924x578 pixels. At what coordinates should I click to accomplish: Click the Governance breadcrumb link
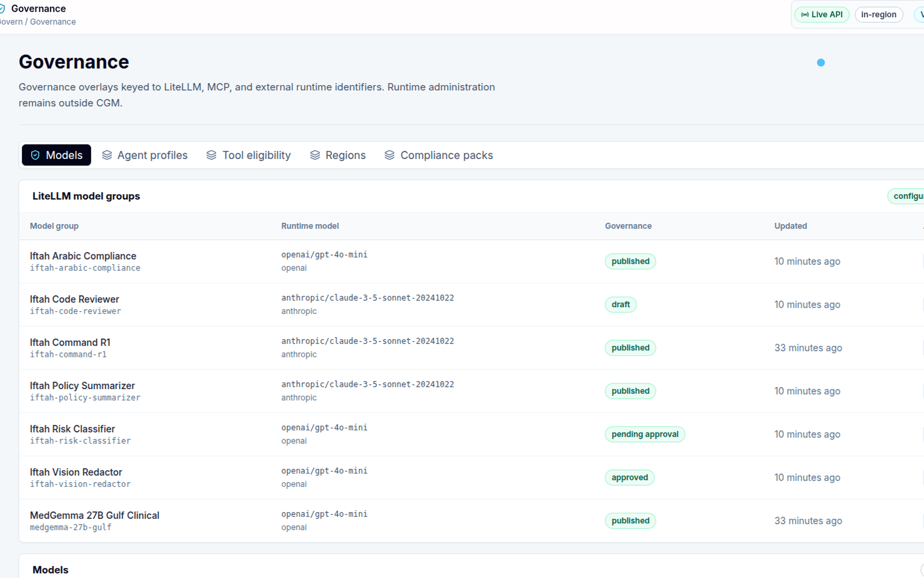point(53,22)
